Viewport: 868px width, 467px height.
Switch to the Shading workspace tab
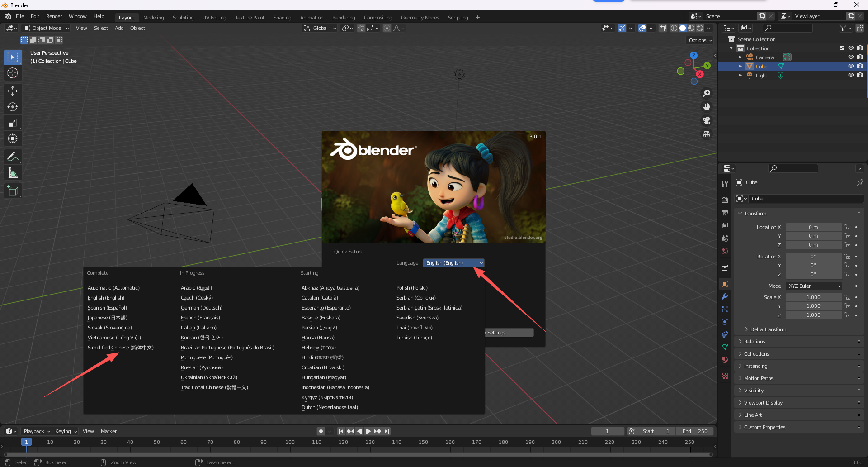coord(282,18)
